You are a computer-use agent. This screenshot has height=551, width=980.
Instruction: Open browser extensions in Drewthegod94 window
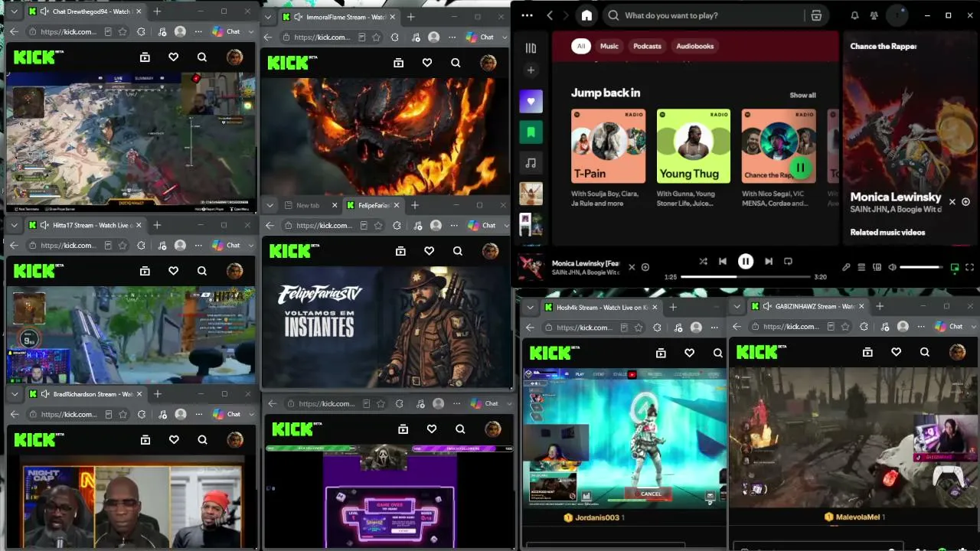coord(142,31)
